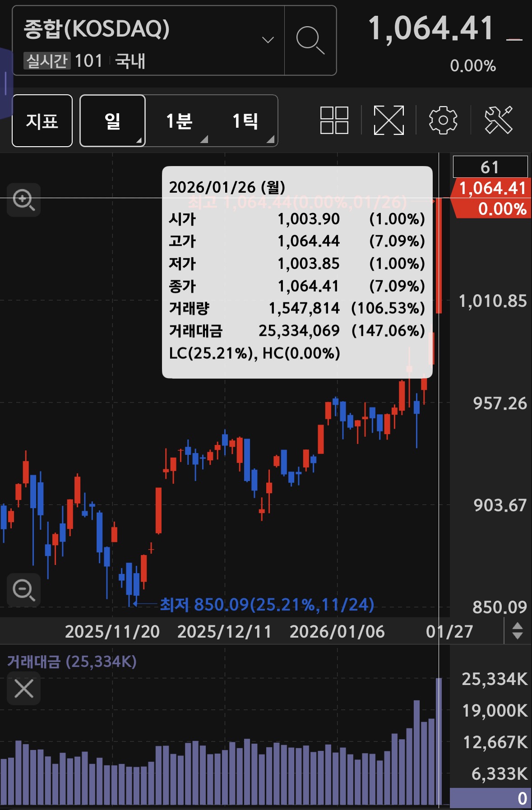Screen dimensions: 532x810
Task: Click the 국내 domestic label
Action: [130, 60]
